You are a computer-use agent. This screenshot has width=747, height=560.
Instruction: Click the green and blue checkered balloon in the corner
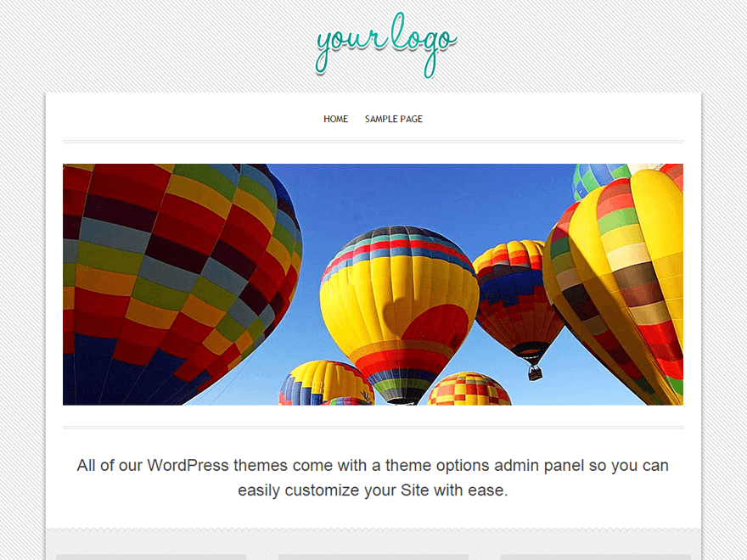[598, 178]
